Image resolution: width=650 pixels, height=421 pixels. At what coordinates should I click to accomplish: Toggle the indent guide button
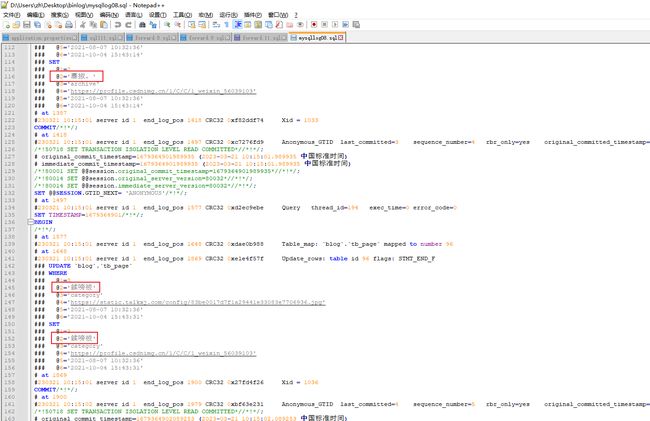tap(238, 25)
